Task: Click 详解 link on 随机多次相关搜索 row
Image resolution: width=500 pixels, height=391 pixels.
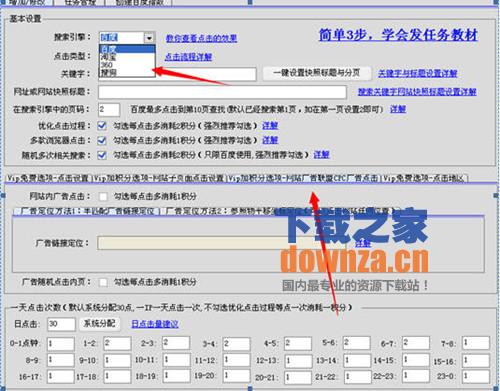Action: pos(321,155)
